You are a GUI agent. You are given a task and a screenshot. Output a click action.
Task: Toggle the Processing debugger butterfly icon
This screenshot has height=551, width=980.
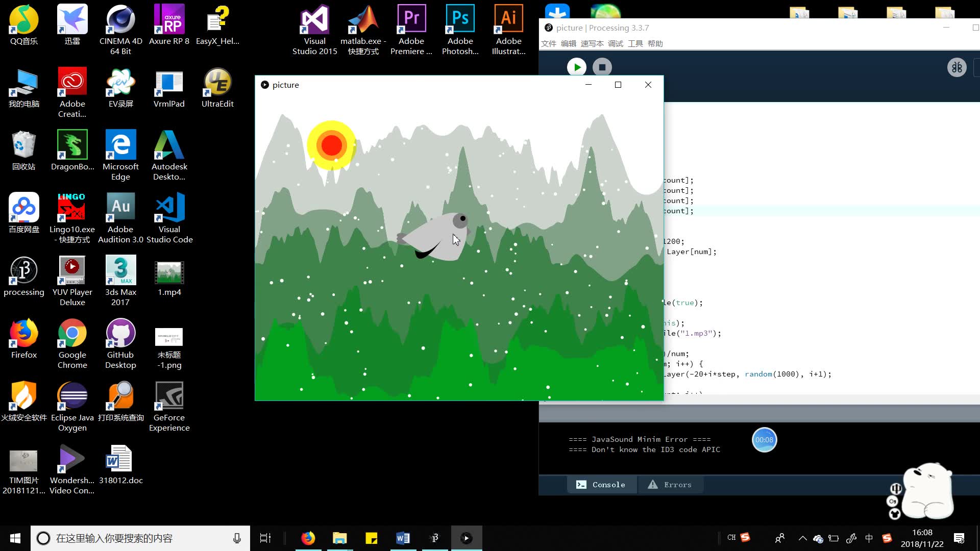click(x=957, y=67)
